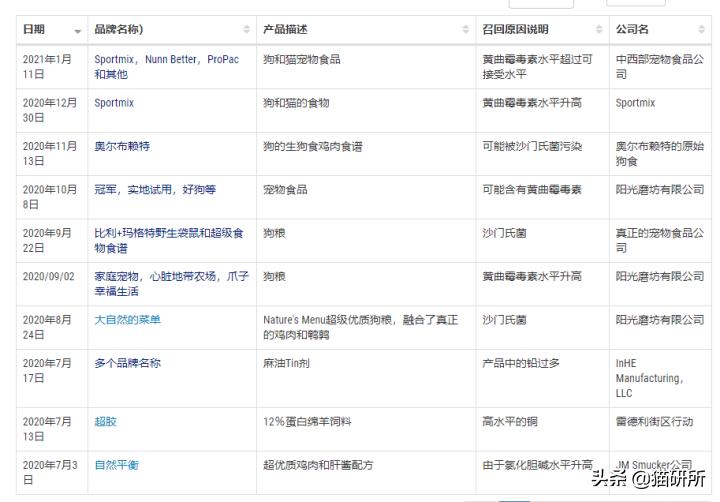Click the 品牌名称 column sort icon
The height and width of the screenshot is (502, 720).
(247, 29)
